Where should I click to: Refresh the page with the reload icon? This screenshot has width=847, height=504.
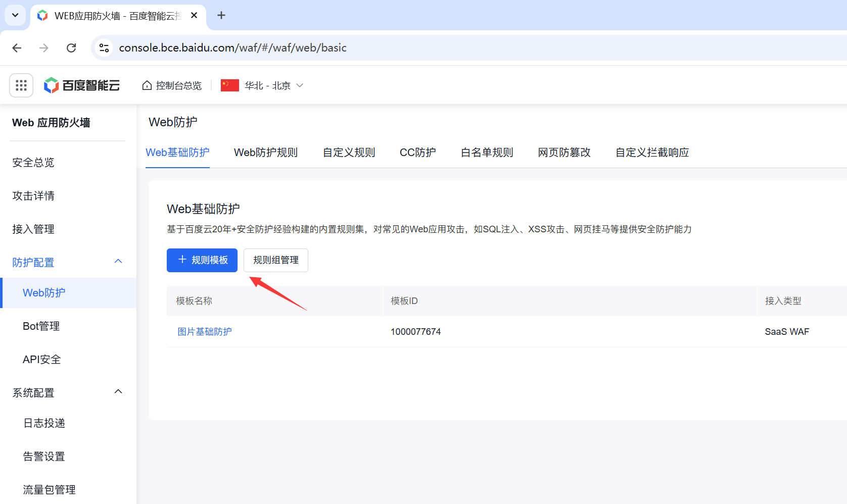[71, 47]
